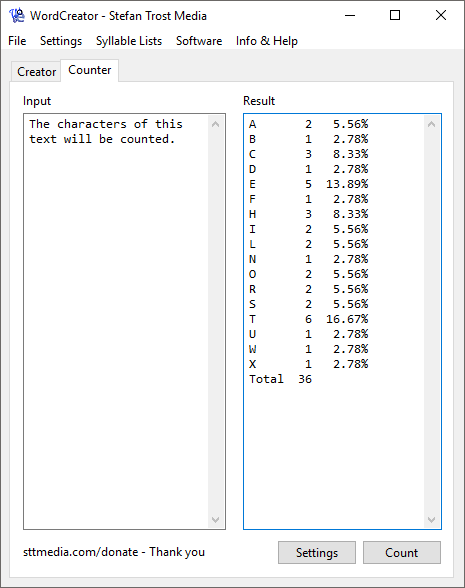This screenshot has width=465, height=588.
Task: Open the File menu
Action: pyautogui.click(x=17, y=40)
